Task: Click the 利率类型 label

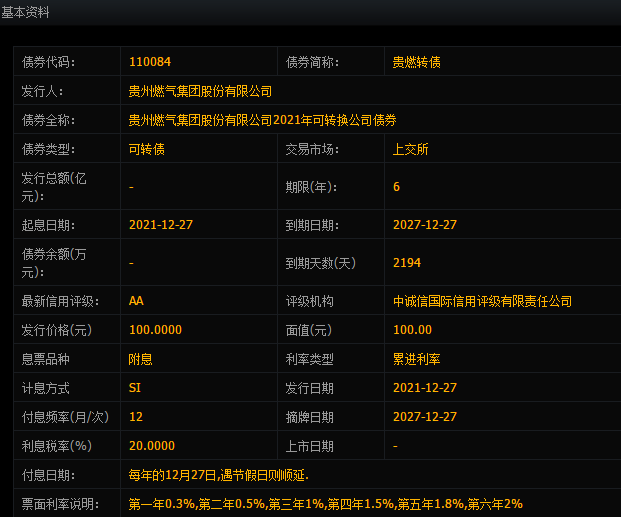Action: (x=309, y=359)
